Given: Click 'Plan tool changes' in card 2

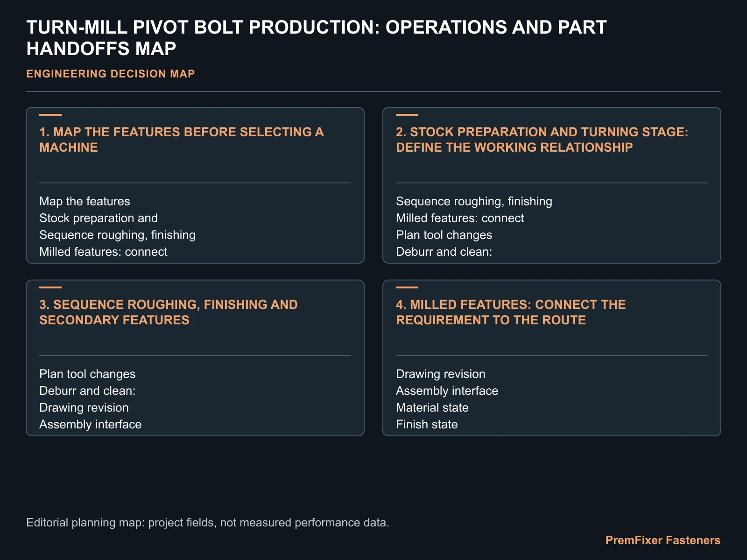Looking at the screenshot, I should [x=444, y=235].
